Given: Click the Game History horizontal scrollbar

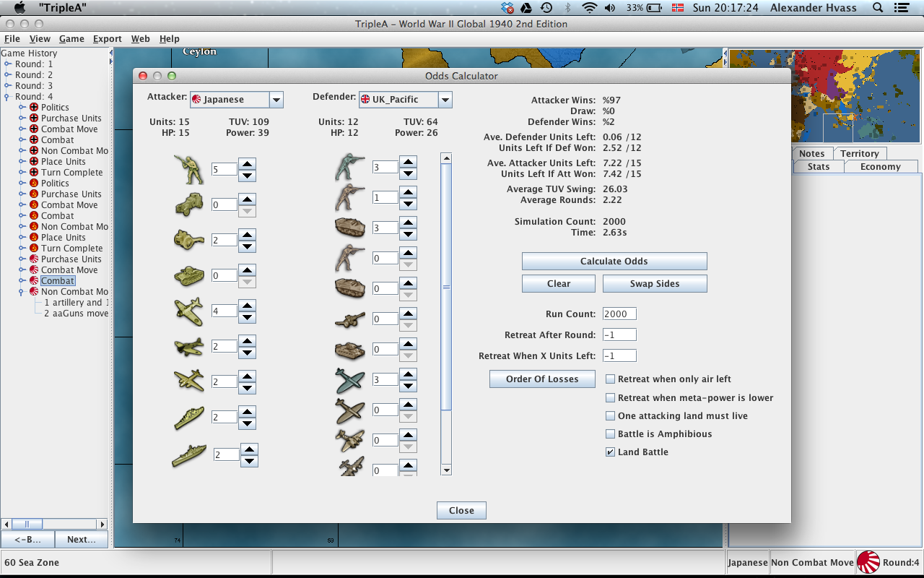Looking at the screenshot, I should [x=54, y=524].
